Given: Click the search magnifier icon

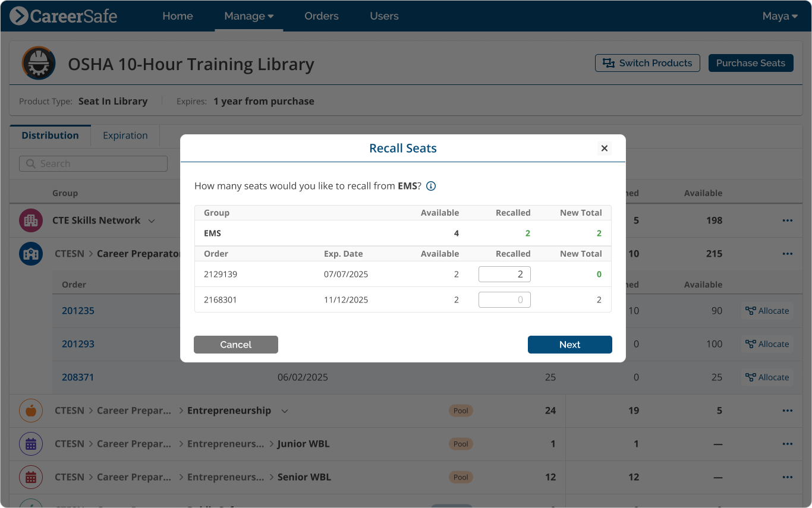Looking at the screenshot, I should coord(30,163).
